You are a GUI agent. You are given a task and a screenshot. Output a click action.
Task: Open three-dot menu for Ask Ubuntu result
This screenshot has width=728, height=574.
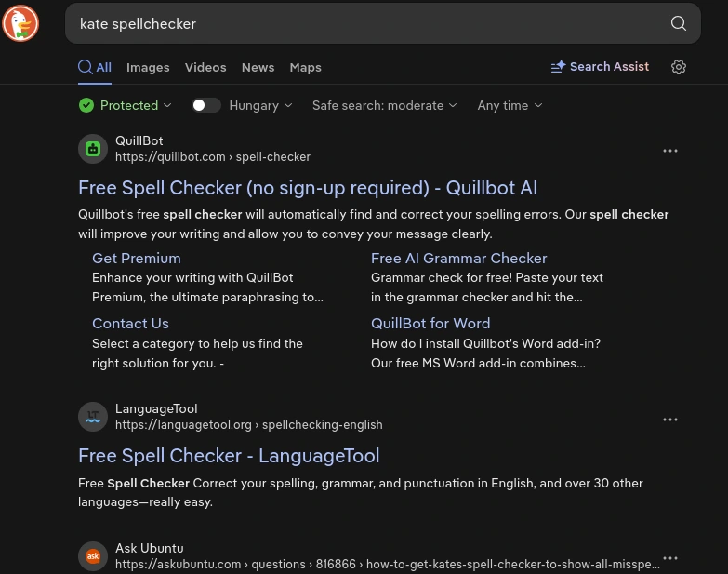point(670,558)
